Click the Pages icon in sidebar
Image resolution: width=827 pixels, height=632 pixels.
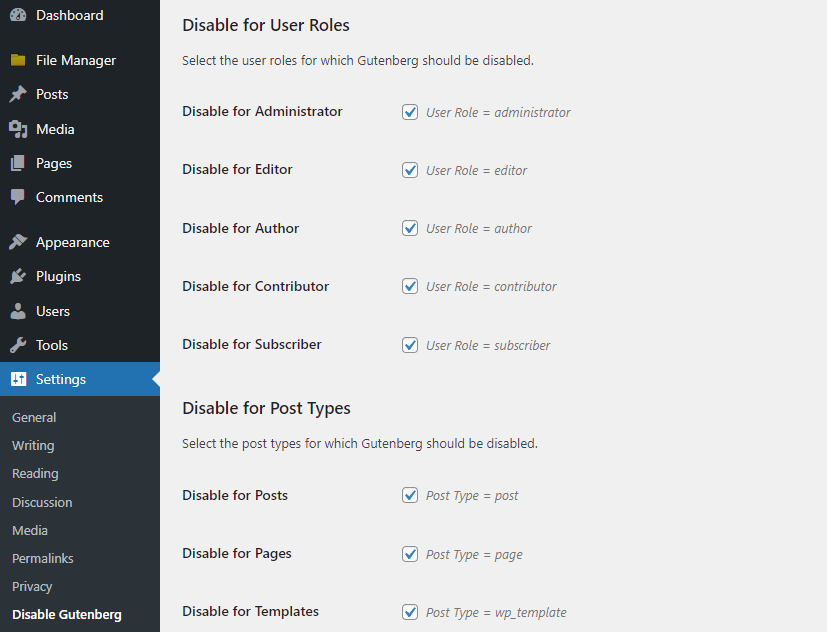(18, 163)
